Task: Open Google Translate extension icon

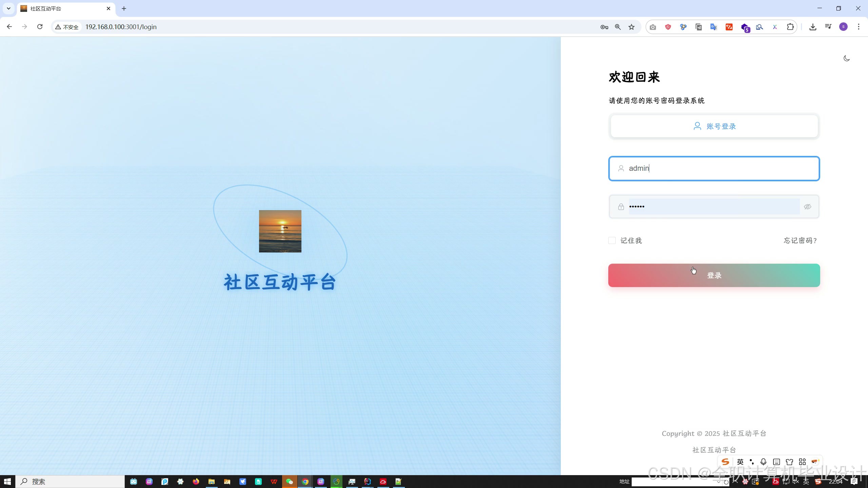Action: click(713, 27)
